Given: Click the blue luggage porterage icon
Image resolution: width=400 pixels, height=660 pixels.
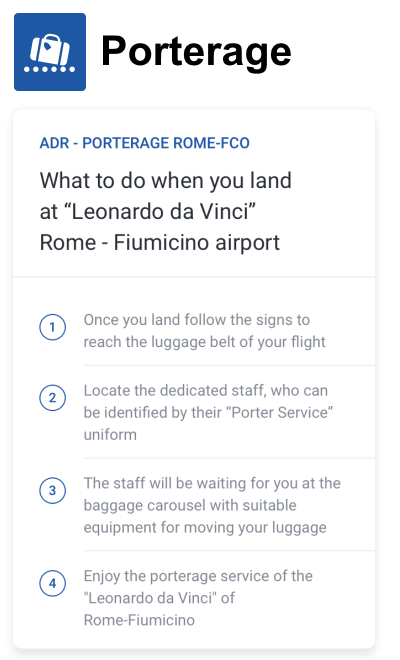Looking at the screenshot, I should [50, 52].
